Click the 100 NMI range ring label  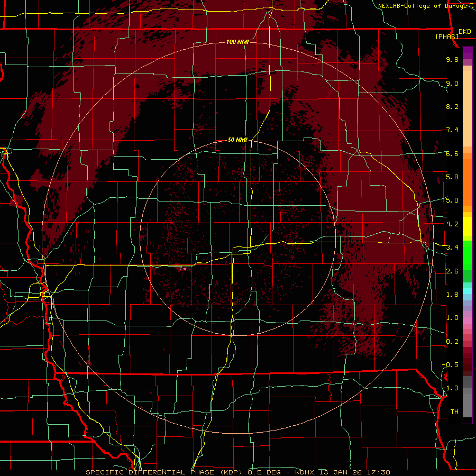[x=237, y=42]
